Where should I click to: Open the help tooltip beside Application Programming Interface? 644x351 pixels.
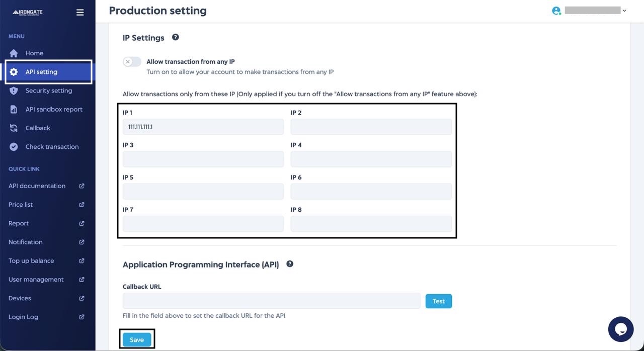(289, 263)
